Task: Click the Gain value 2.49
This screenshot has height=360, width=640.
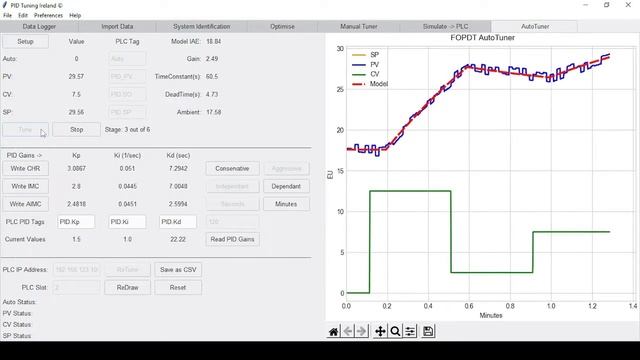Action: click(x=212, y=59)
